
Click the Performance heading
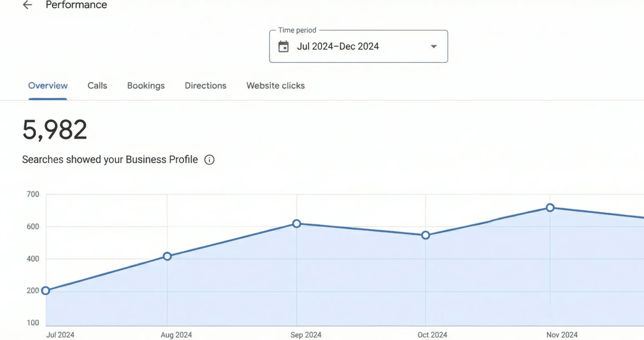76,5
